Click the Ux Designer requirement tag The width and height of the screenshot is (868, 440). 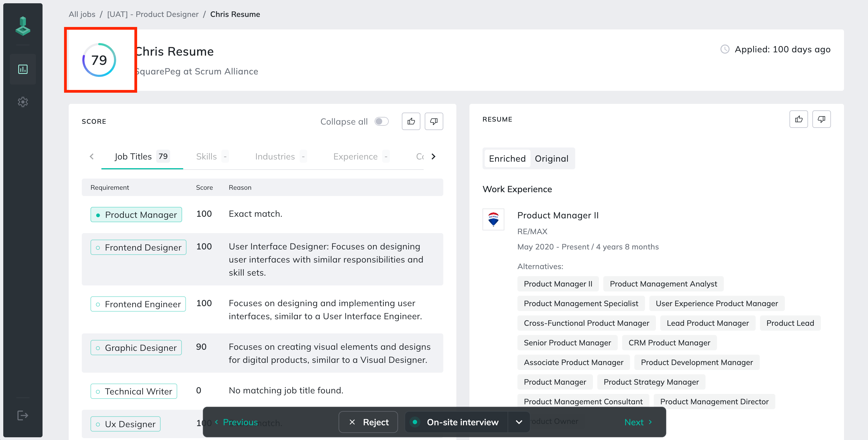tap(125, 424)
